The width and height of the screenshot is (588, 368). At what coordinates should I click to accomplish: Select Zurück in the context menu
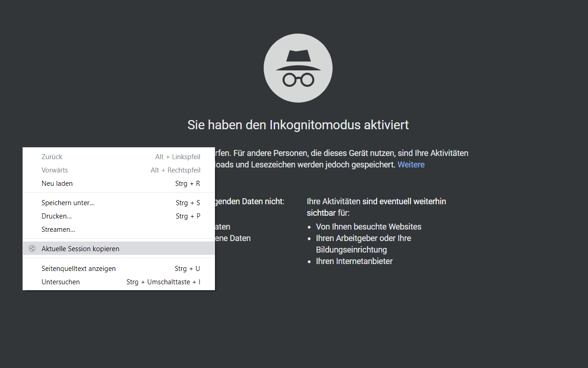click(x=119, y=157)
